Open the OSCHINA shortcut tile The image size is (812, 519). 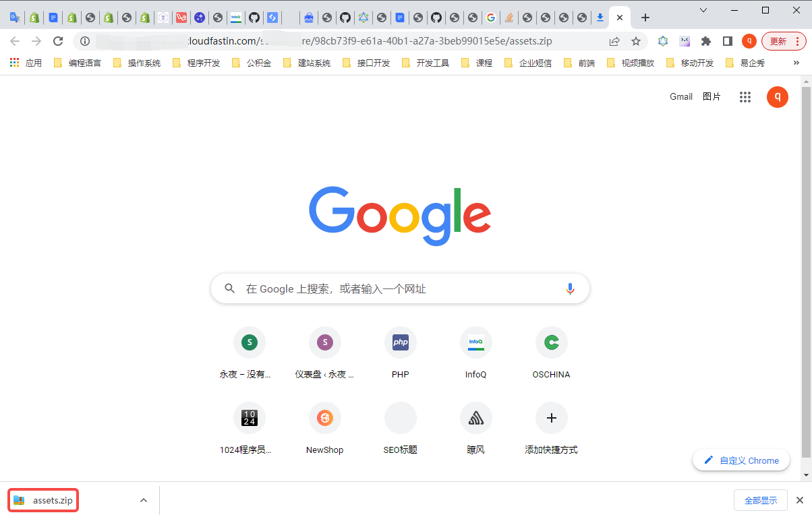point(552,355)
